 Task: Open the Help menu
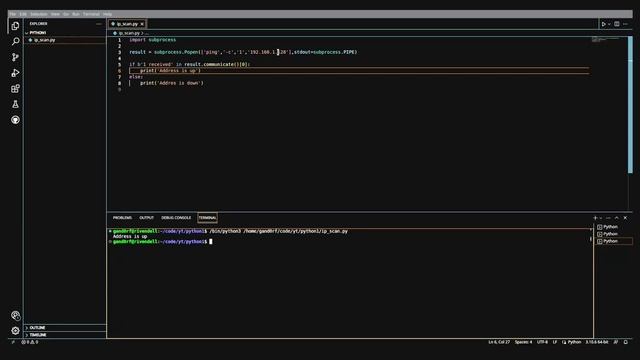[107, 14]
